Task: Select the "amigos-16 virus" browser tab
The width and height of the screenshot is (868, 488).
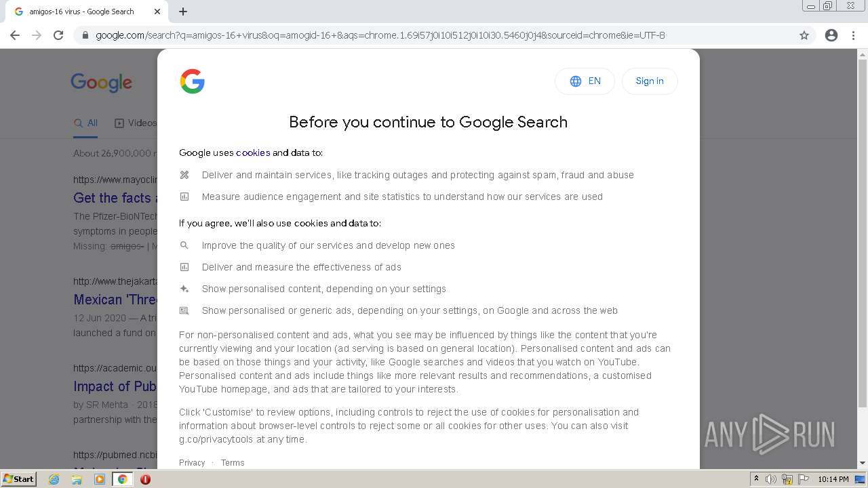Action: click(81, 12)
